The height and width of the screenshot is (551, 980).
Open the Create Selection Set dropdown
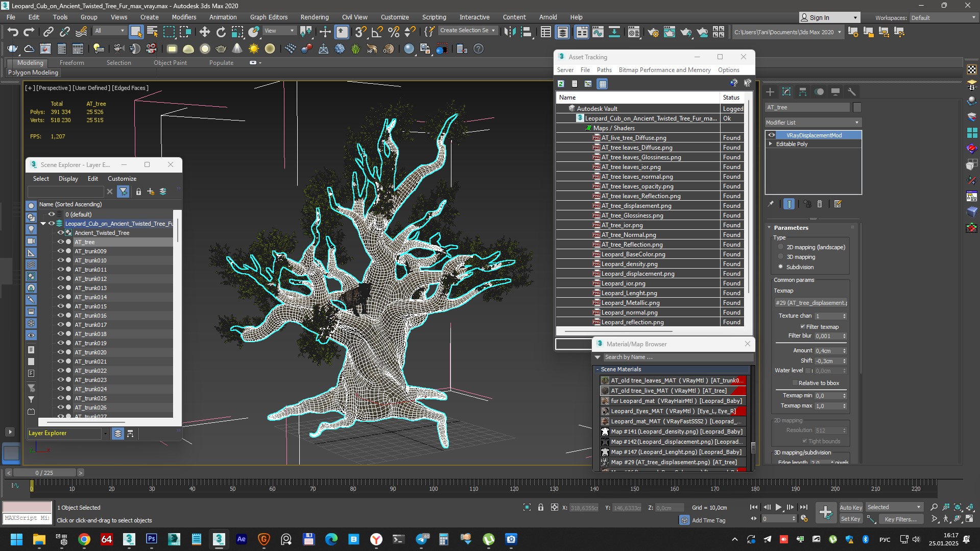[x=468, y=31]
